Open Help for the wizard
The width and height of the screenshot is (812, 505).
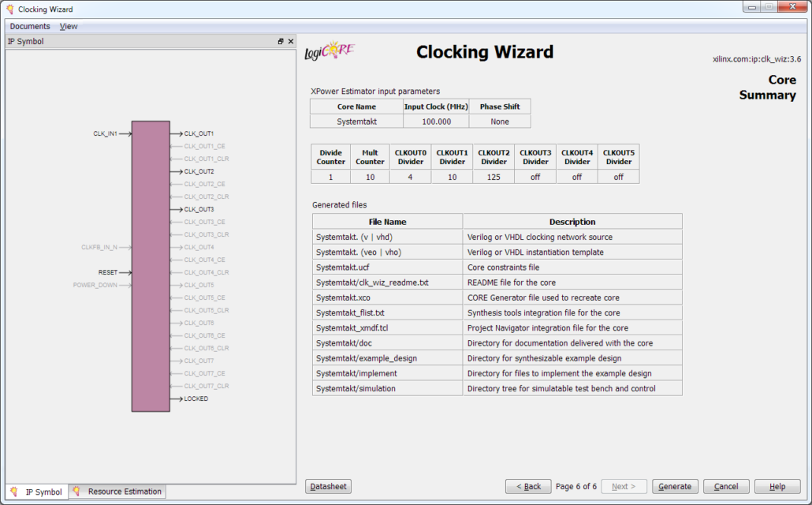[777, 486]
